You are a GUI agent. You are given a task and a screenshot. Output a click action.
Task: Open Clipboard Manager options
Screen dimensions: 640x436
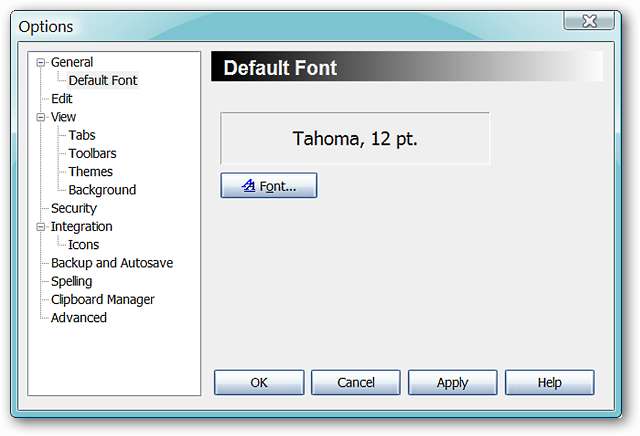(x=102, y=299)
